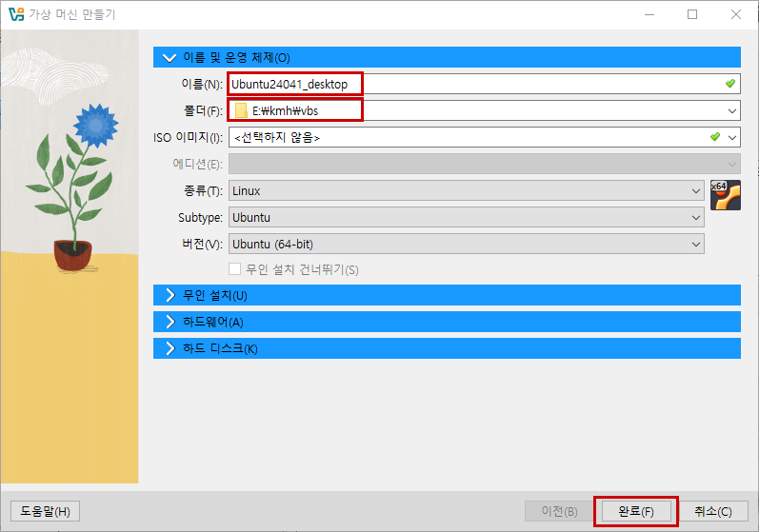This screenshot has width=759, height=532.
Task: Click green check mark in 이름 field
Action: 730,84
